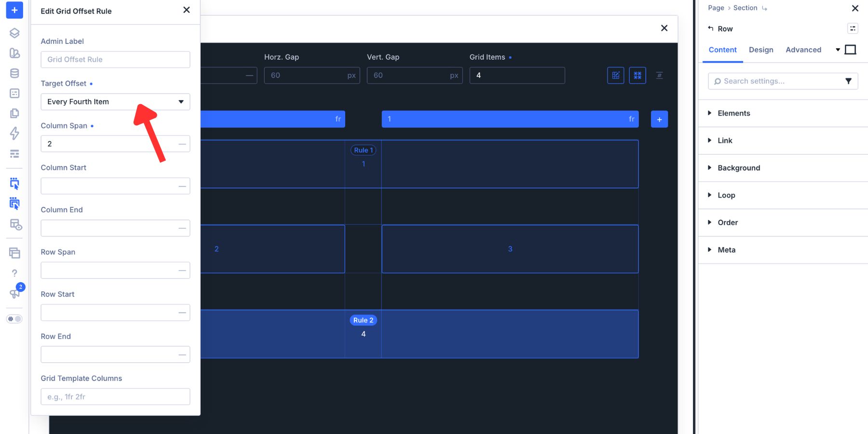This screenshot has height=434, width=868.
Task: Toggle the grid lines hash icon
Action: (x=637, y=75)
